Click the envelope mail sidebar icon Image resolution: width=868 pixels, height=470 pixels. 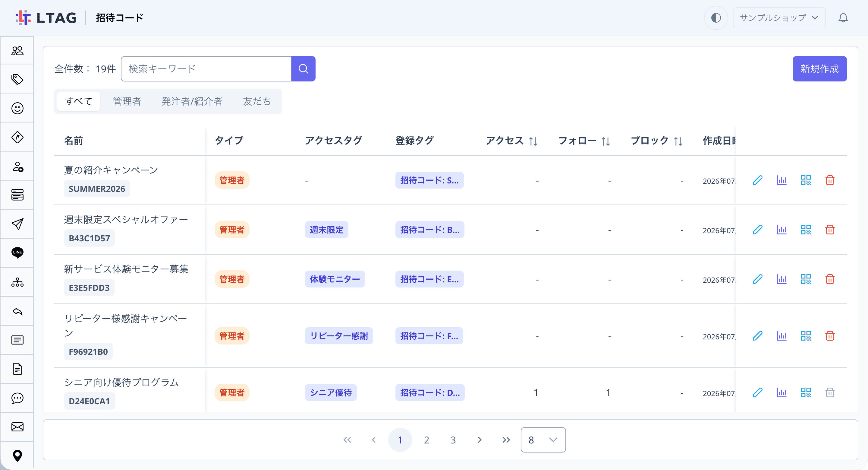coord(17,427)
